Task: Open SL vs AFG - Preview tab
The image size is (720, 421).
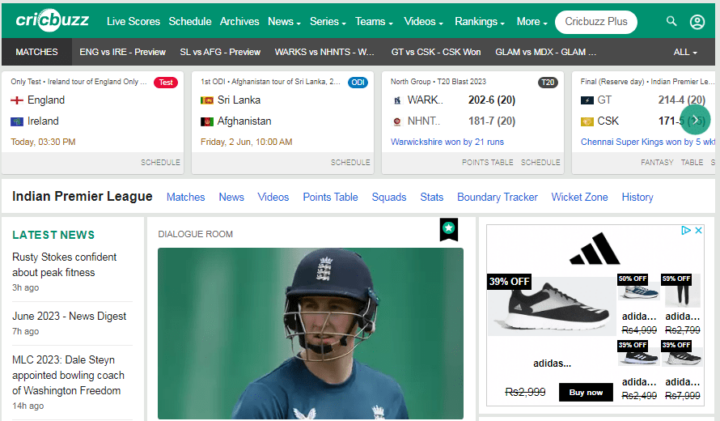Action: pos(220,52)
